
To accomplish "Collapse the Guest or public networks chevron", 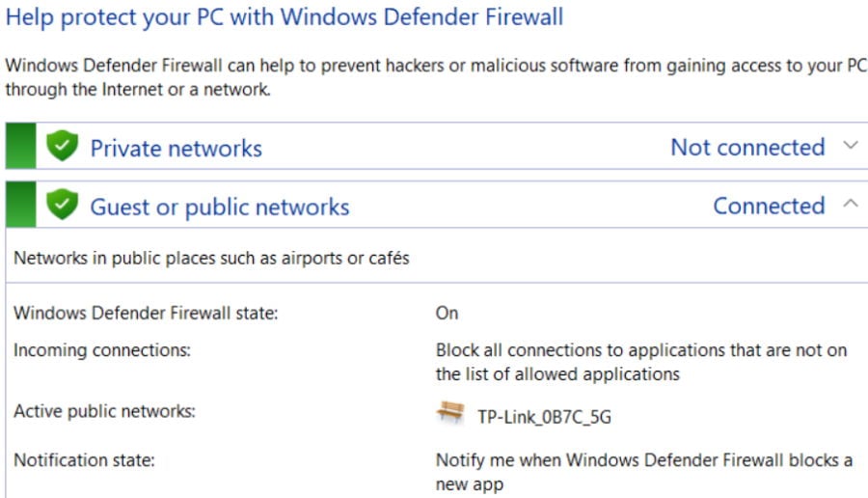I will [851, 204].
